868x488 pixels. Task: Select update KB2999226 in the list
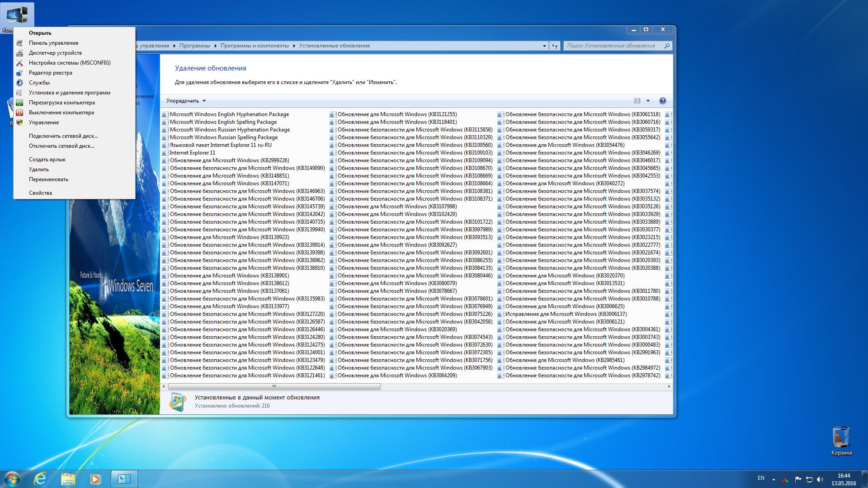point(226,160)
